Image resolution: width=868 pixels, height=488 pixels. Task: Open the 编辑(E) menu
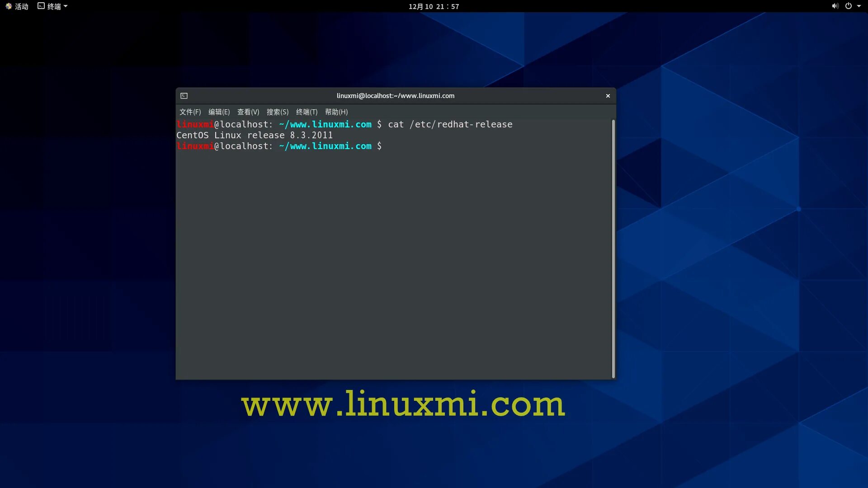point(219,112)
